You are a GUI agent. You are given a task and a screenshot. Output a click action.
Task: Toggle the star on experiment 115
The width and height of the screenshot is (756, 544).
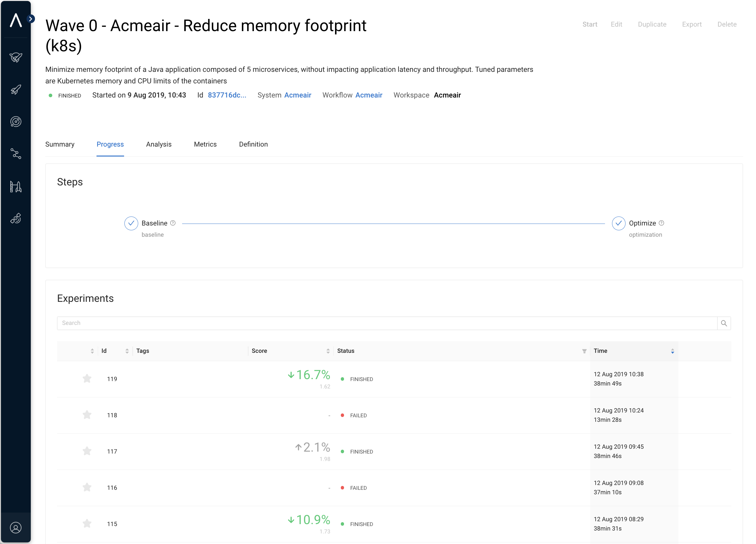87,523
